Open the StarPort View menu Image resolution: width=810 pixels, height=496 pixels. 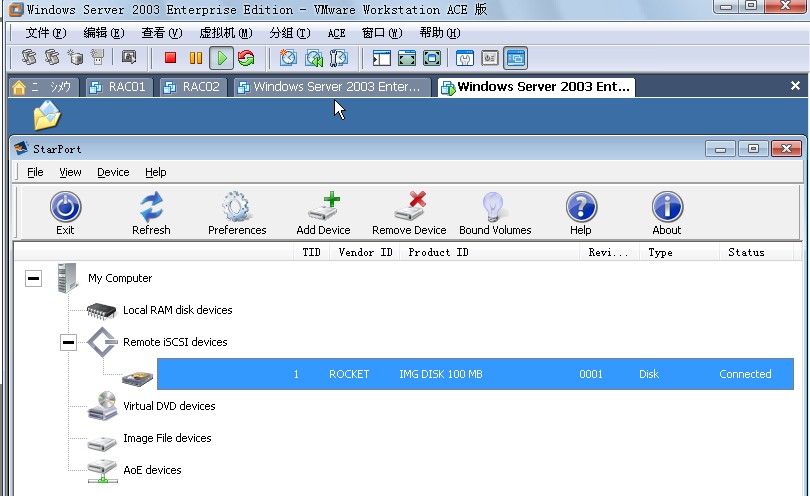click(70, 172)
